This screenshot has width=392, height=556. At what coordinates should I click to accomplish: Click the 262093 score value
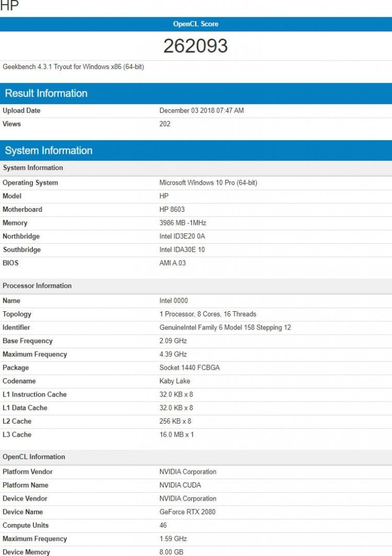click(x=195, y=46)
